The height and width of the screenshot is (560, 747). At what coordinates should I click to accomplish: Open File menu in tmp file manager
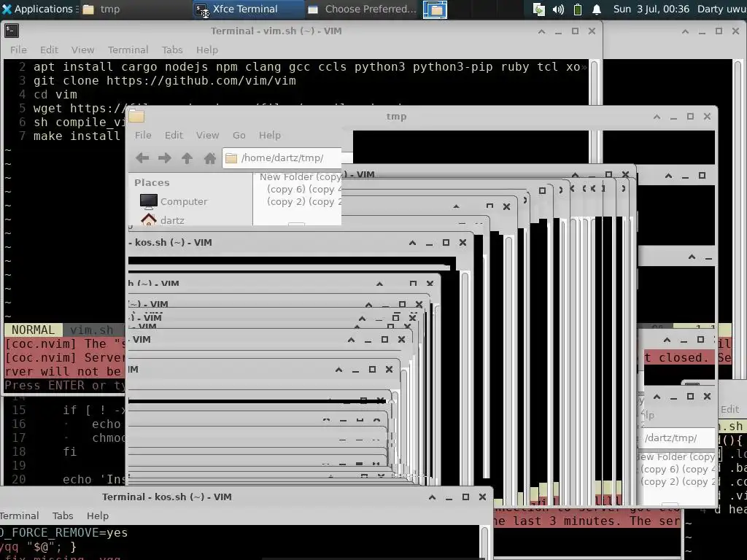(143, 135)
